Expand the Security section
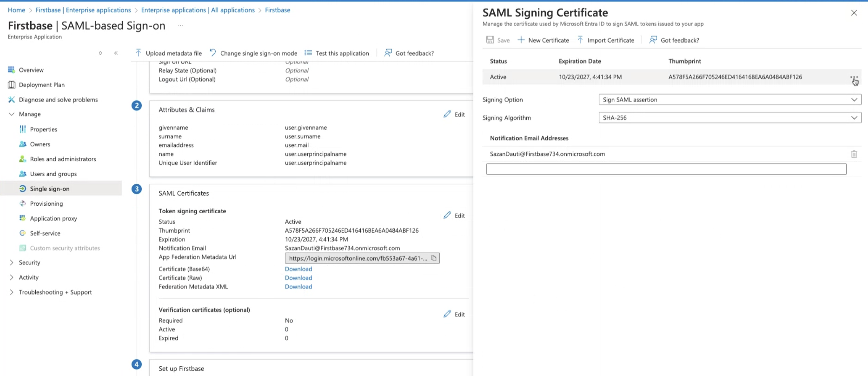This screenshot has height=376, width=868. (12, 262)
